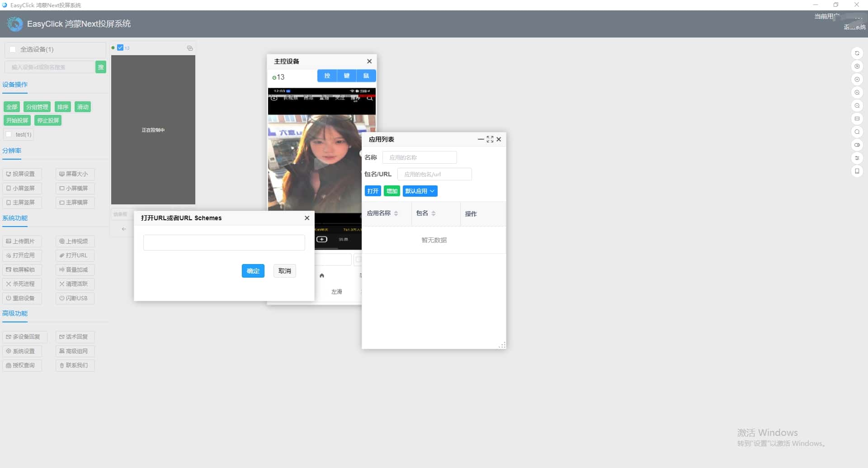The image size is (868, 468).
Task: Click 清理活跃 button
Action: 75,284
